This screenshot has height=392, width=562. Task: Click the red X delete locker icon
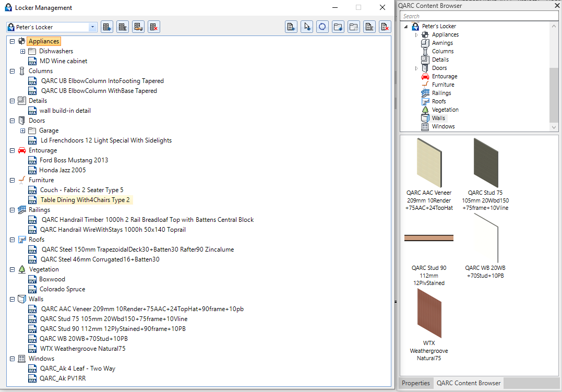point(153,27)
